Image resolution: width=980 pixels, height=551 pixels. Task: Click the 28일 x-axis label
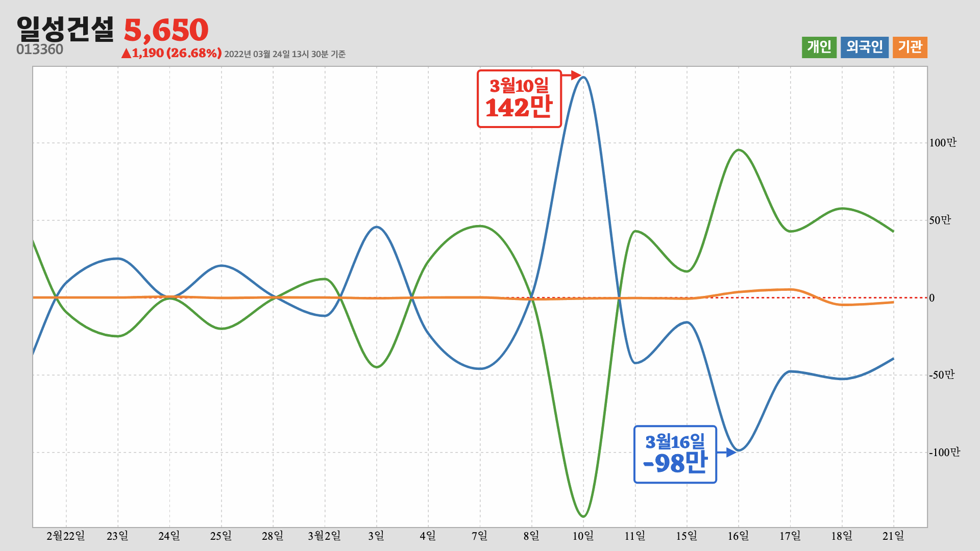click(x=273, y=536)
